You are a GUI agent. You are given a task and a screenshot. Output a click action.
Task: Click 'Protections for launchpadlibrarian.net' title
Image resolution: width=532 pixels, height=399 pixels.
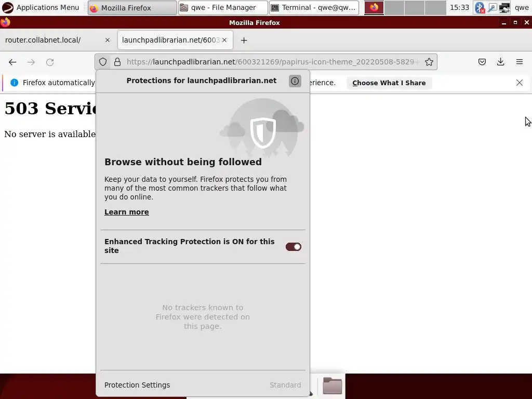(202, 81)
